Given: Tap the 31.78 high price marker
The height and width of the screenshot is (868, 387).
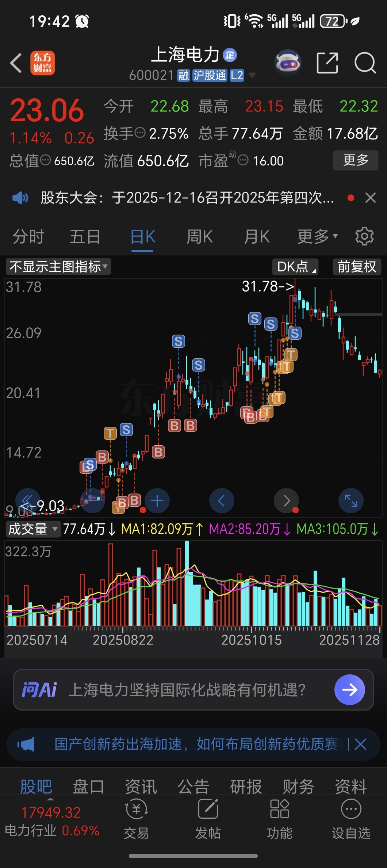Looking at the screenshot, I should [268, 286].
